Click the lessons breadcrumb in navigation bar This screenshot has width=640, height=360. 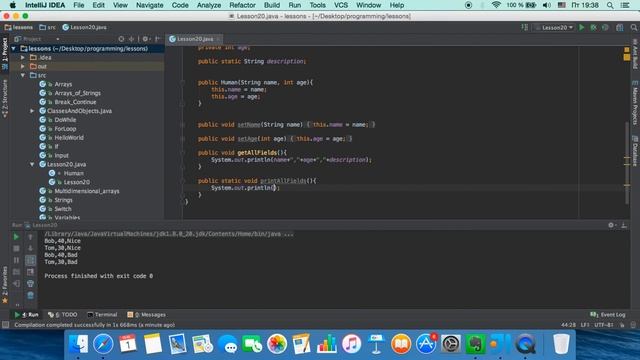pos(19,27)
